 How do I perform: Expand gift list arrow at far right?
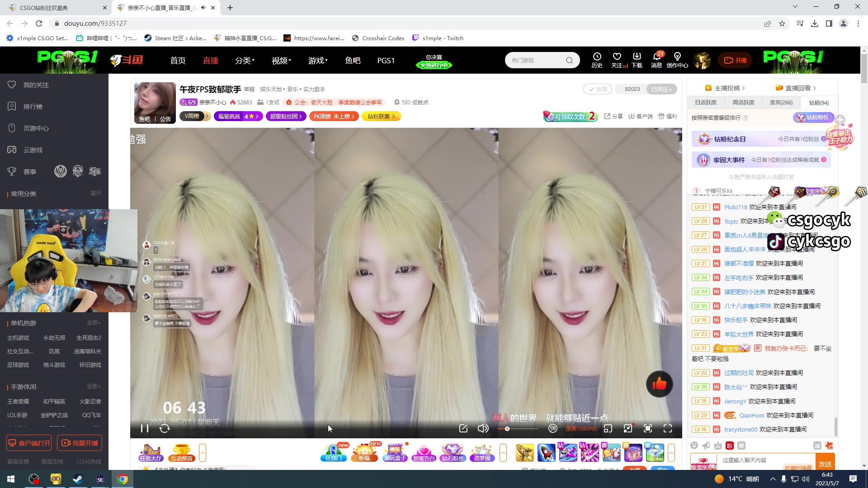671,452
